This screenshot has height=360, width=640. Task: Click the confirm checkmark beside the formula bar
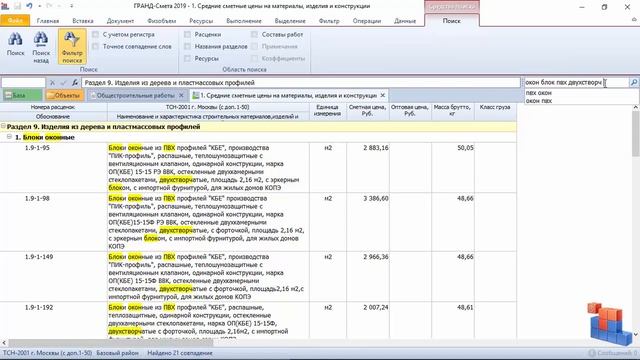pyautogui.click(x=63, y=83)
